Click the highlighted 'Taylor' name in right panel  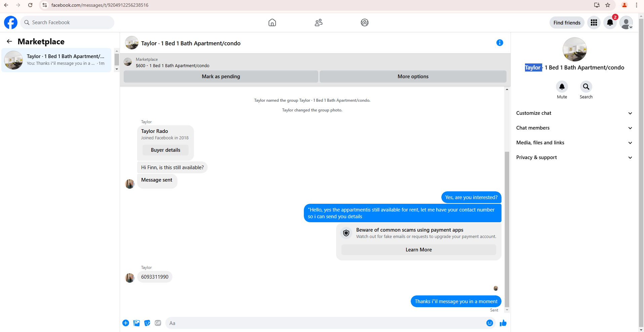533,67
